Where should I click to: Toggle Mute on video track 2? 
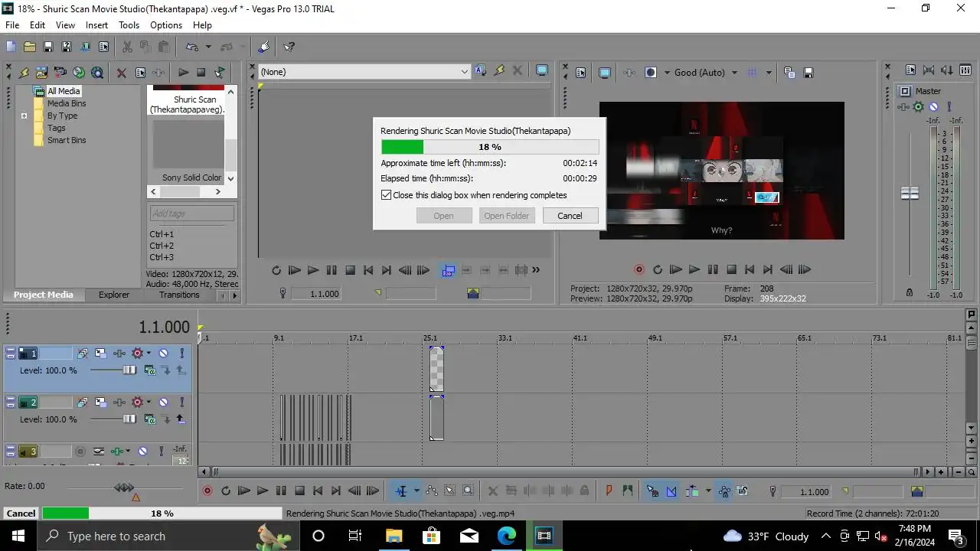(164, 403)
